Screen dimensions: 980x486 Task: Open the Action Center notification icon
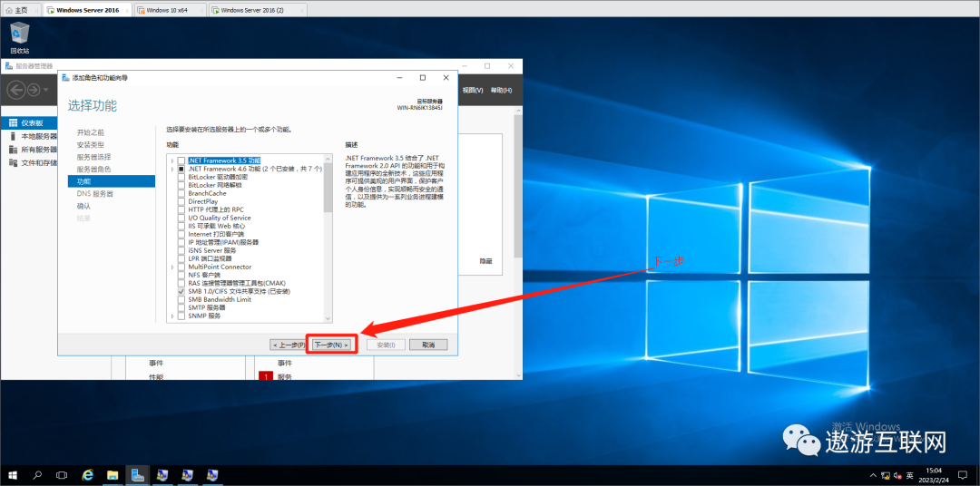[963, 475]
